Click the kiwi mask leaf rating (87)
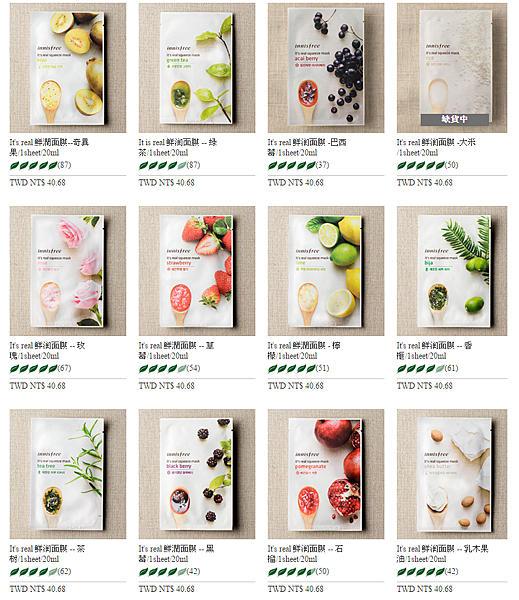519x600 pixels. click(40, 165)
